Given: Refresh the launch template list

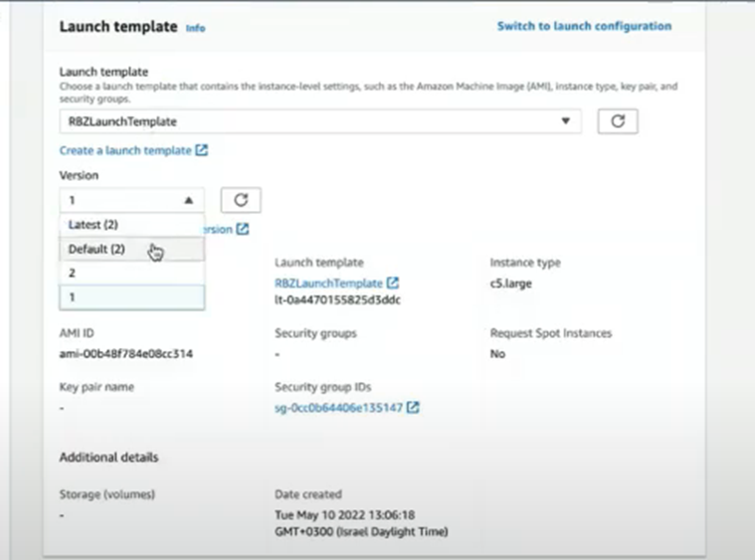Looking at the screenshot, I should pyautogui.click(x=617, y=121).
